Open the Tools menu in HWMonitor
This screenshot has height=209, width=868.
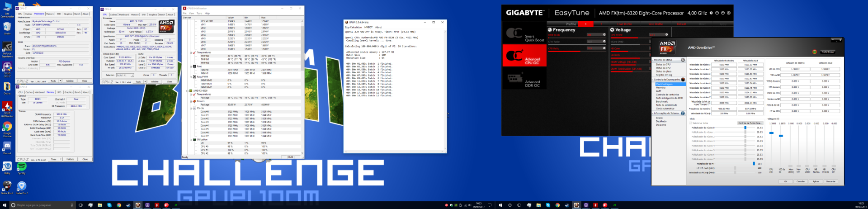[x=199, y=13]
